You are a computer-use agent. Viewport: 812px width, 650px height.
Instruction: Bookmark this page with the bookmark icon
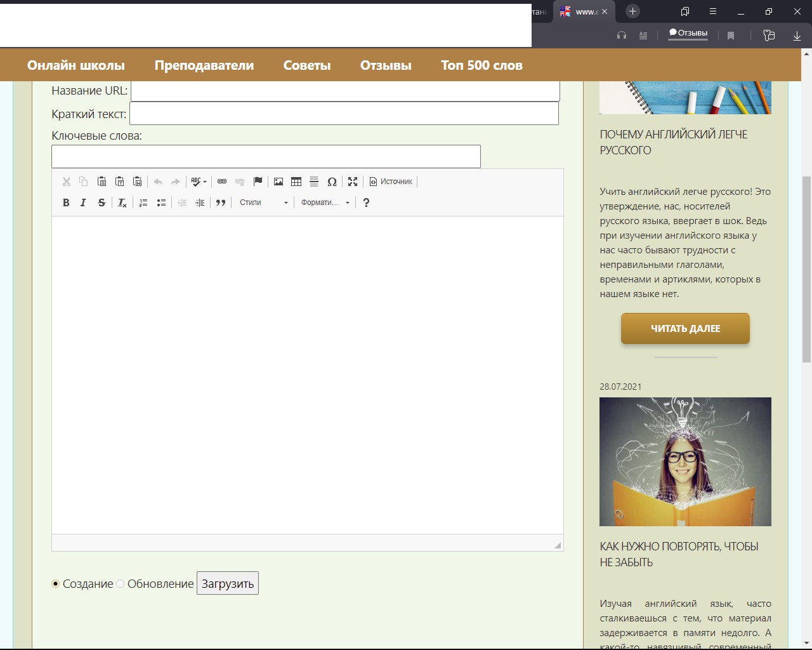coord(731,36)
